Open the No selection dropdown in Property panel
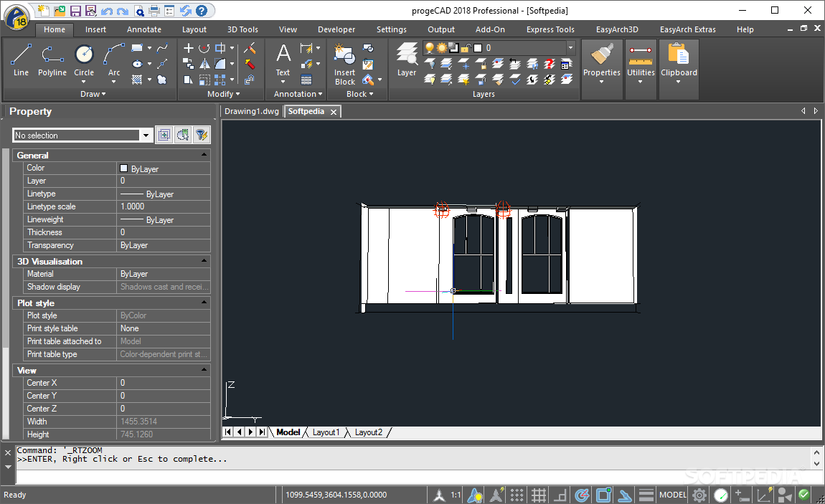The width and height of the screenshot is (825, 504). (x=146, y=135)
